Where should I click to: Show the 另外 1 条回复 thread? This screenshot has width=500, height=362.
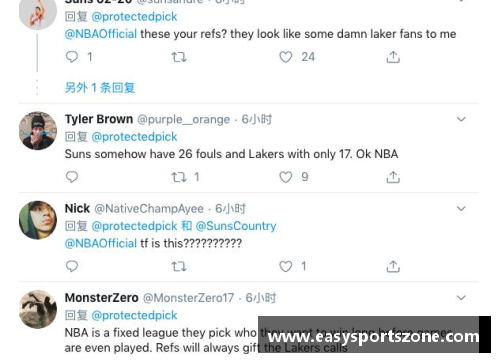point(100,88)
